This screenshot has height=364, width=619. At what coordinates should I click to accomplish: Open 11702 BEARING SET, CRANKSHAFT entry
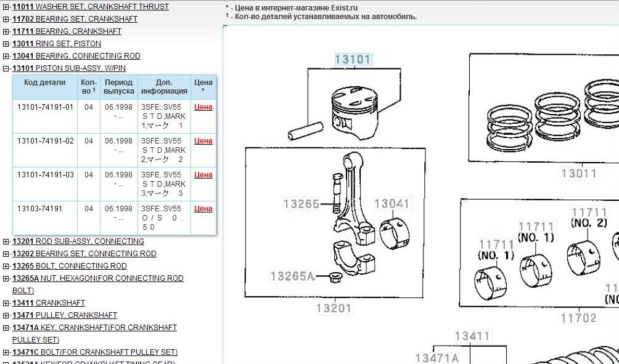click(x=75, y=19)
